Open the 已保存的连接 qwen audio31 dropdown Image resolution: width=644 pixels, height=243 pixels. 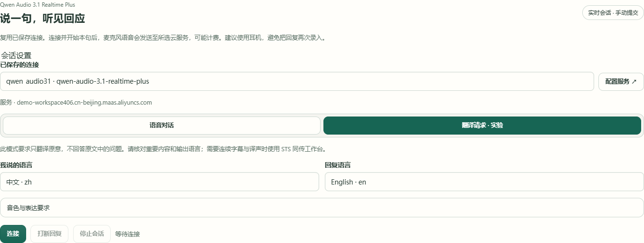(x=297, y=81)
